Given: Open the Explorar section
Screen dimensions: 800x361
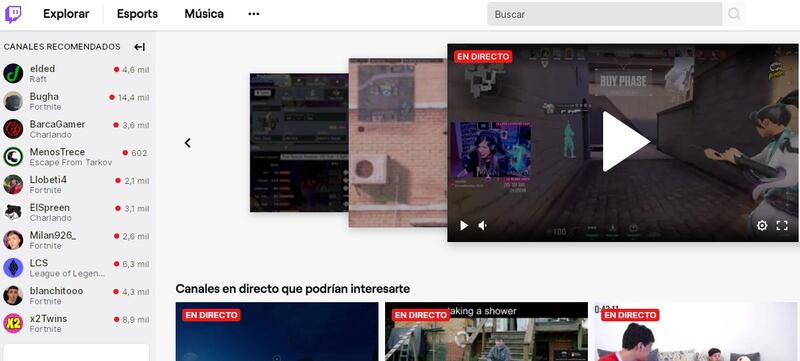Looking at the screenshot, I should pos(66,14).
